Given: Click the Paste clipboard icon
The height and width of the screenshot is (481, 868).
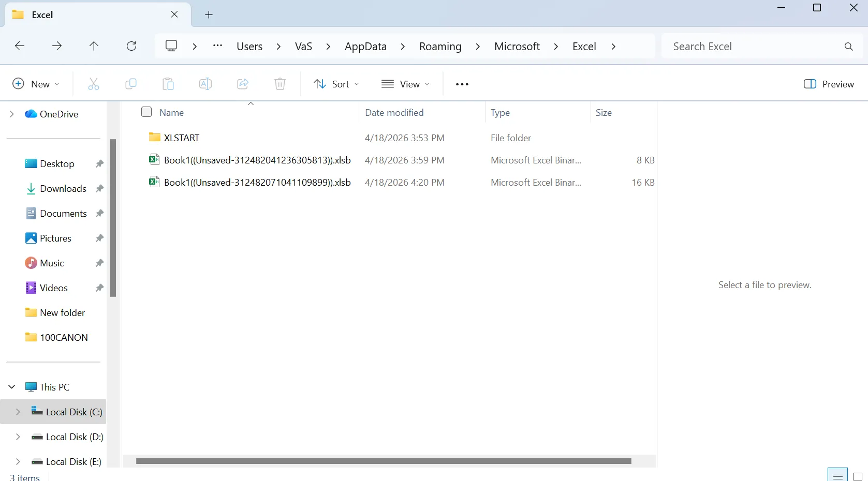Looking at the screenshot, I should click(168, 84).
